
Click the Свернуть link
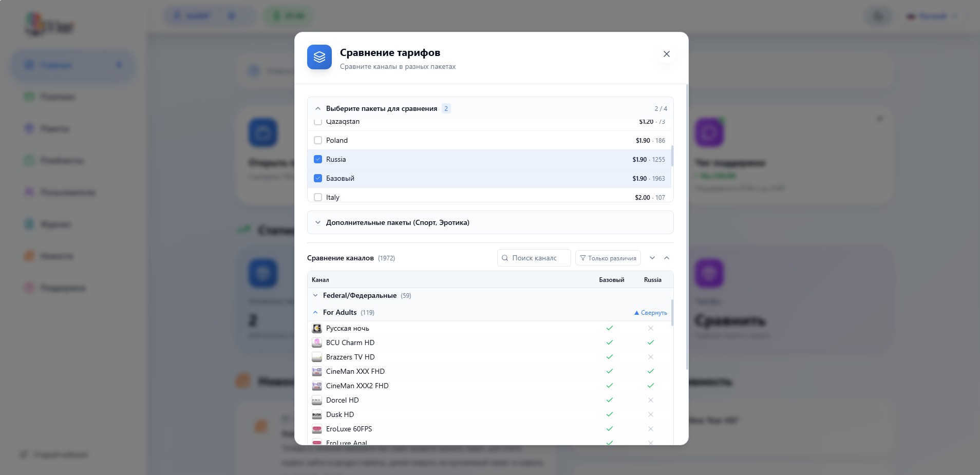coord(650,313)
